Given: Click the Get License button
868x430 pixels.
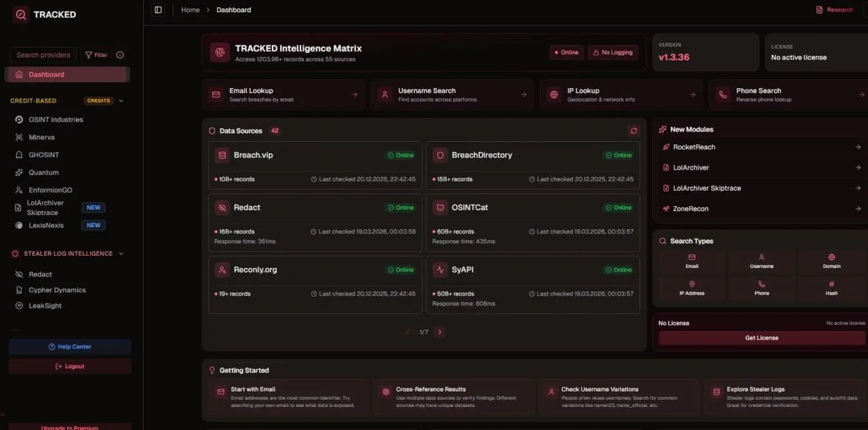Looking at the screenshot, I should tap(762, 338).
